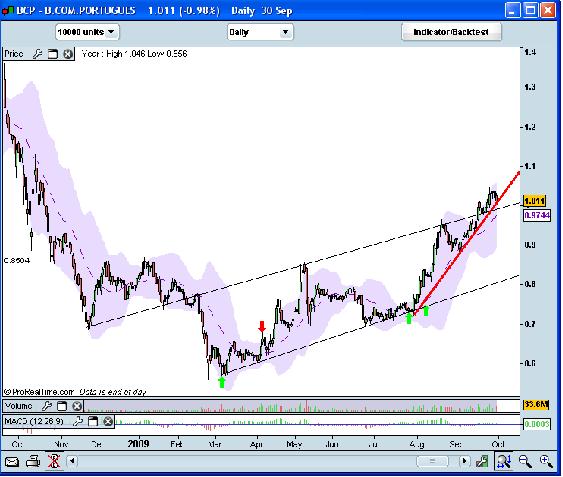The image size is (563, 477).
Task: Click the May label on time axis
Action: [294, 444]
